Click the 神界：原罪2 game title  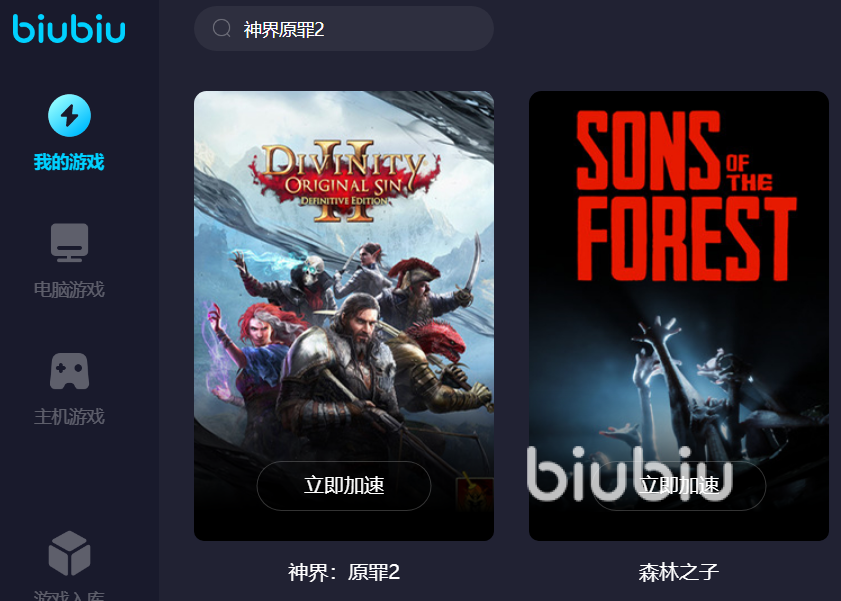point(344,572)
